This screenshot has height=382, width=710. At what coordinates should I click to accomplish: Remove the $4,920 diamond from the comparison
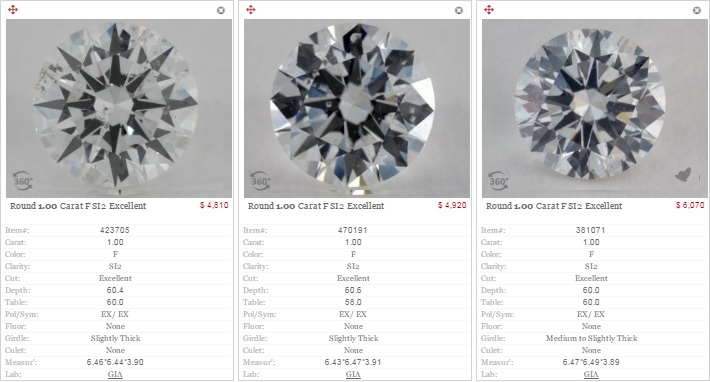[459, 10]
